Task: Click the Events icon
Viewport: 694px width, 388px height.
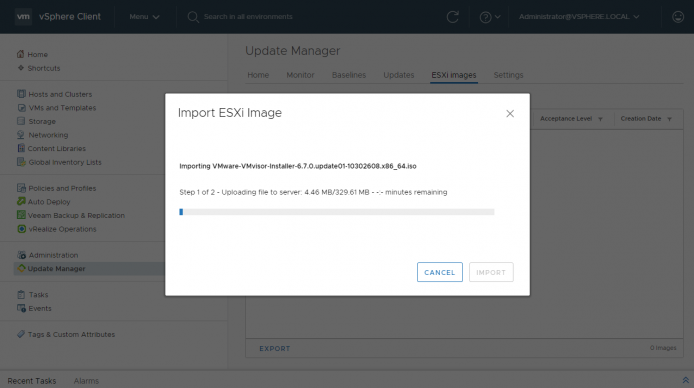Action: pos(21,308)
